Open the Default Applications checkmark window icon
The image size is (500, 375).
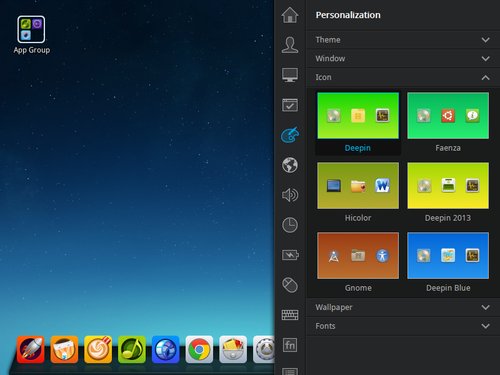click(290, 105)
